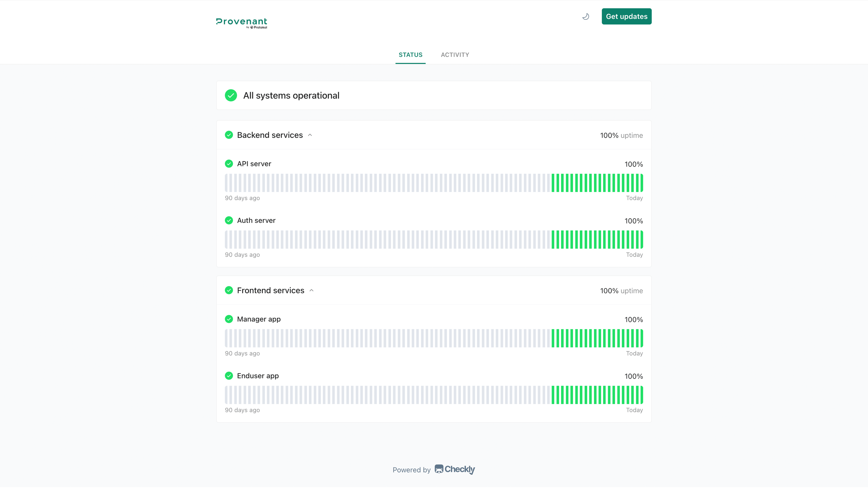The height and width of the screenshot is (488, 868).
Task: Click the Auth server label
Action: coord(256,220)
